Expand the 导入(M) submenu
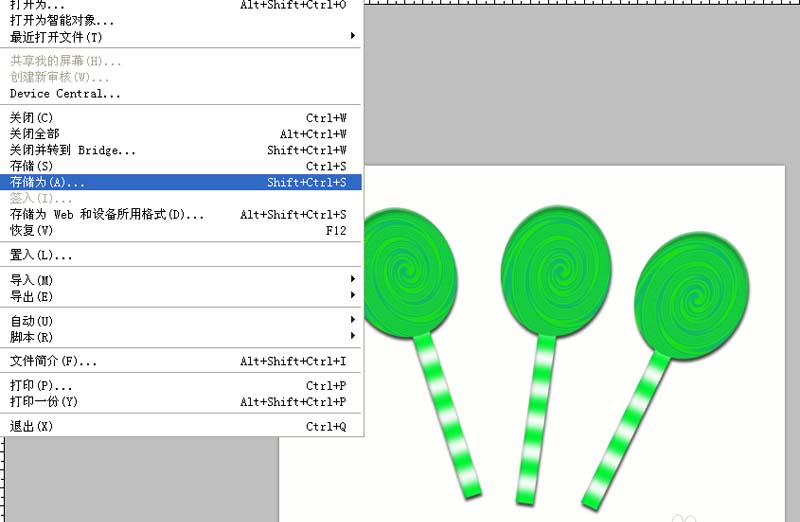The height and width of the screenshot is (522, 800). pos(181,280)
